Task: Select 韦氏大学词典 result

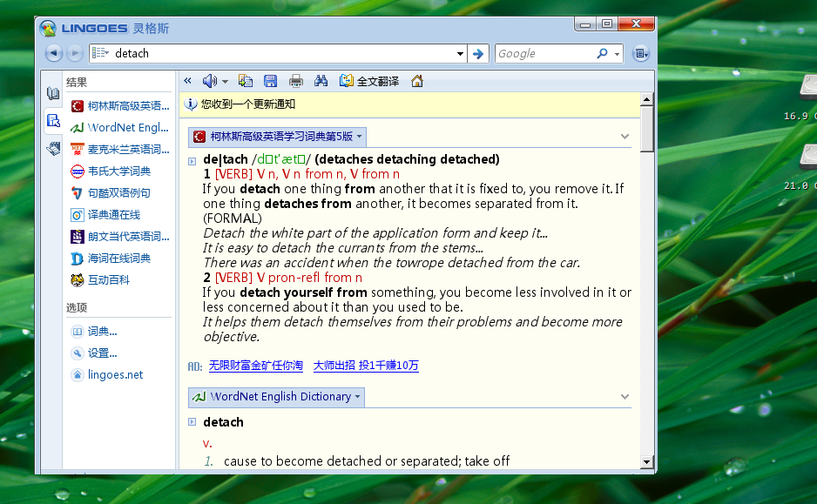Action: click(111, 171)
